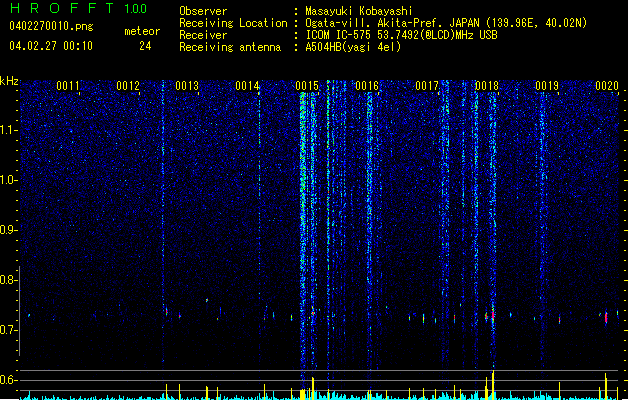Click the 0.8 kHz axis label
This screenshot has height=400, width=629.
(8, 280)
